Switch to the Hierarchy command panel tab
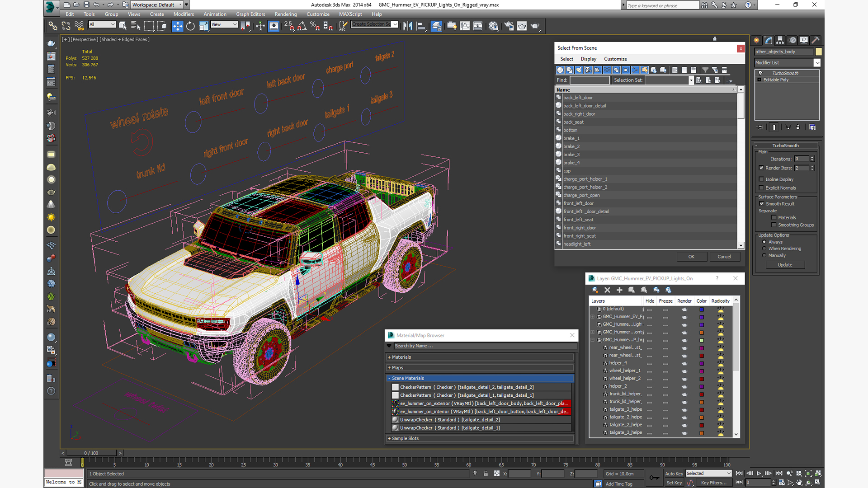 click(x=780, y=40)
